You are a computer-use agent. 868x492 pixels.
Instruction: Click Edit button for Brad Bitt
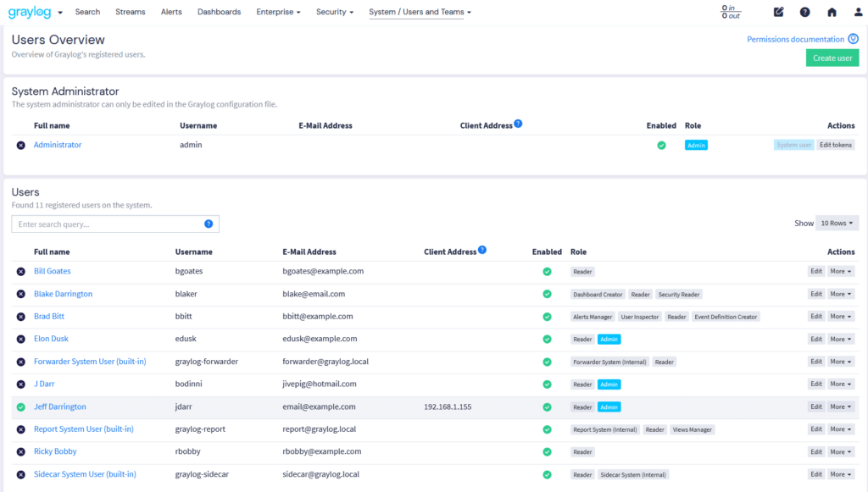click(x=815, y=317)
